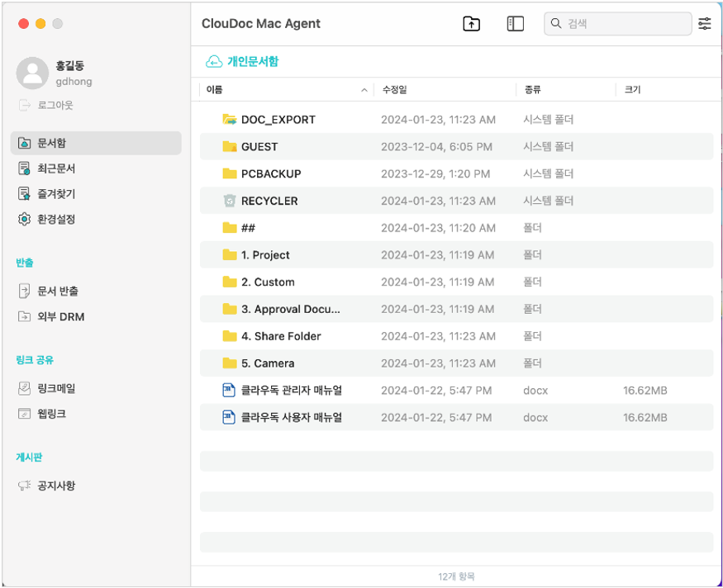Click the PCBACKUP folder icon

229,173
